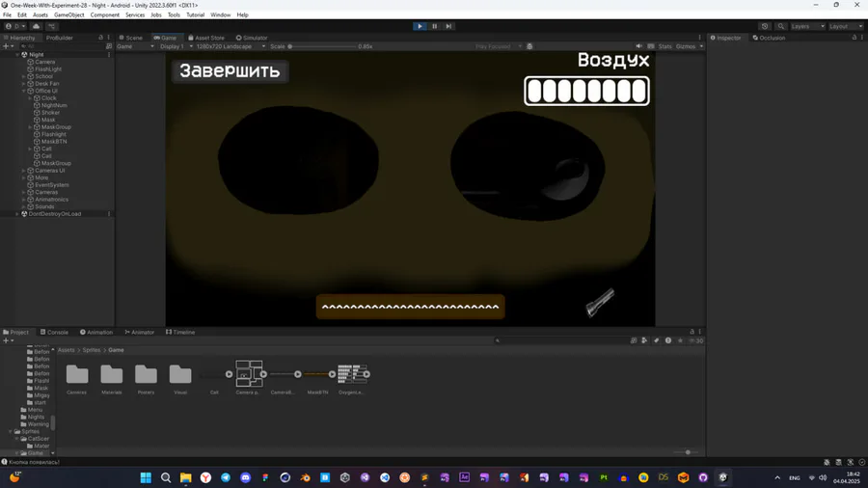Click the orange mask bar button in Game view
The width and height of the screenshot is (868, 488).
click(x=410, y=307)
